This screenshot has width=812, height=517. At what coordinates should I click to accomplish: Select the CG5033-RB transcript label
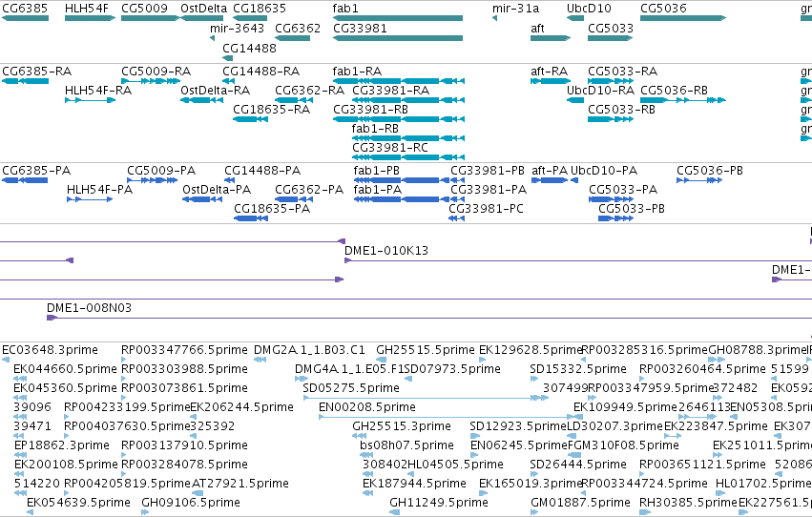(x=621, y=109)
